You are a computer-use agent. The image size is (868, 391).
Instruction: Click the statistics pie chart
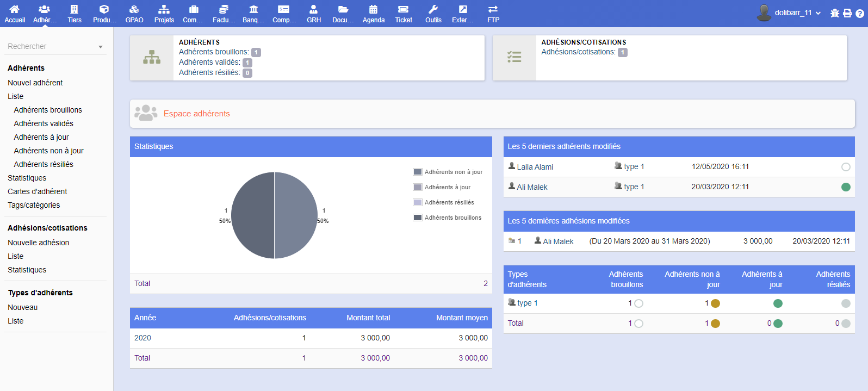click(x=274, y=215)
